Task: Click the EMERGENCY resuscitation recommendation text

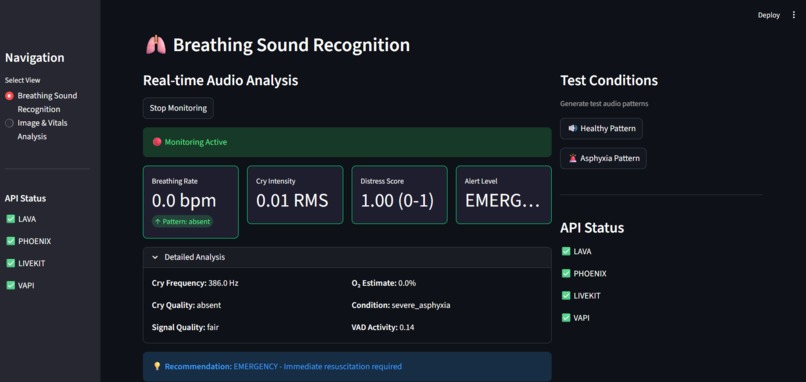Action: (318, 367)
